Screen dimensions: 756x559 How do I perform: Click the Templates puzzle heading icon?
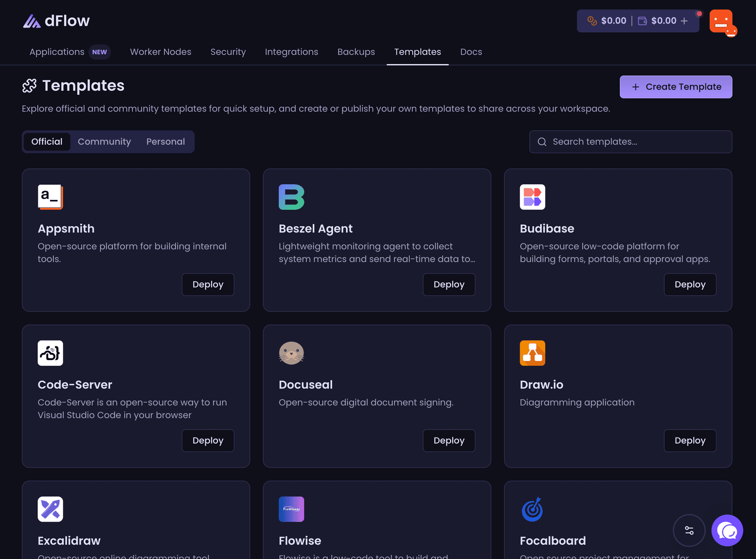tap(29, 86)
